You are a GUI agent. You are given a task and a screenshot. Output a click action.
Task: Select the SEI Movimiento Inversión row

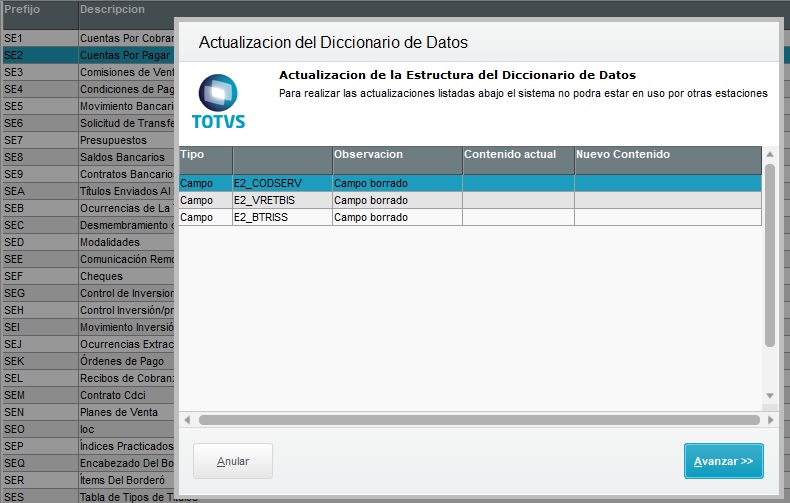(x=88, y=327)
